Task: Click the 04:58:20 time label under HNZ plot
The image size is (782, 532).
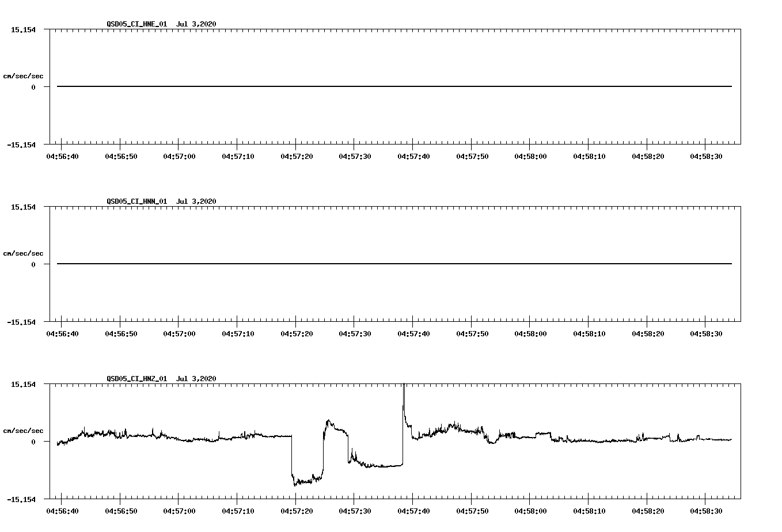Action: coord(648,511)
